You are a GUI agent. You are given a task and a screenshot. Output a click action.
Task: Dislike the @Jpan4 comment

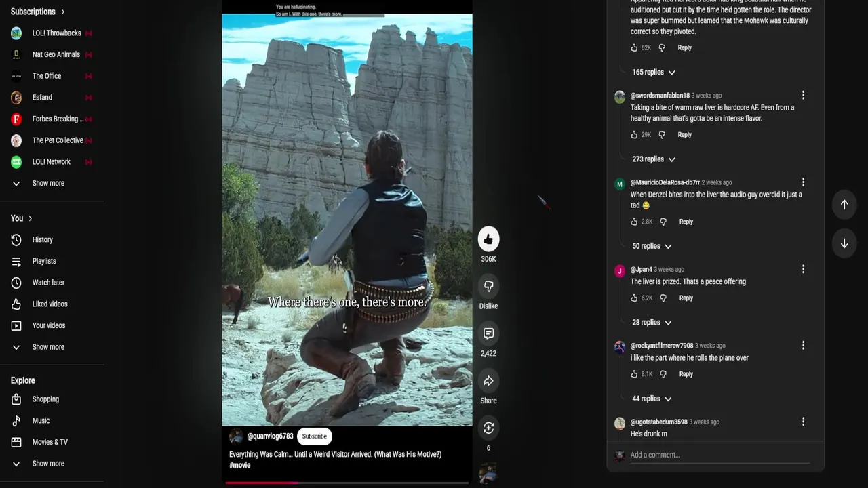(x=663, y=298)
